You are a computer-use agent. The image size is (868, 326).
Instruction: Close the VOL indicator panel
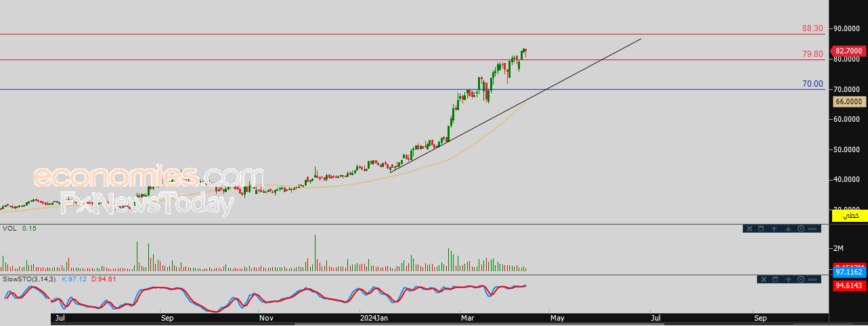pyautogui.click(x=750, y=229)
